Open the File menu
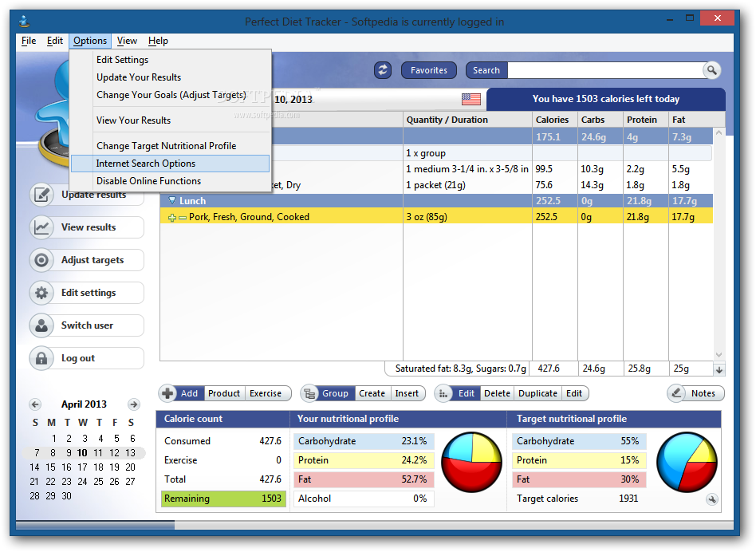756x552 pixels. (x=29, y=41)
